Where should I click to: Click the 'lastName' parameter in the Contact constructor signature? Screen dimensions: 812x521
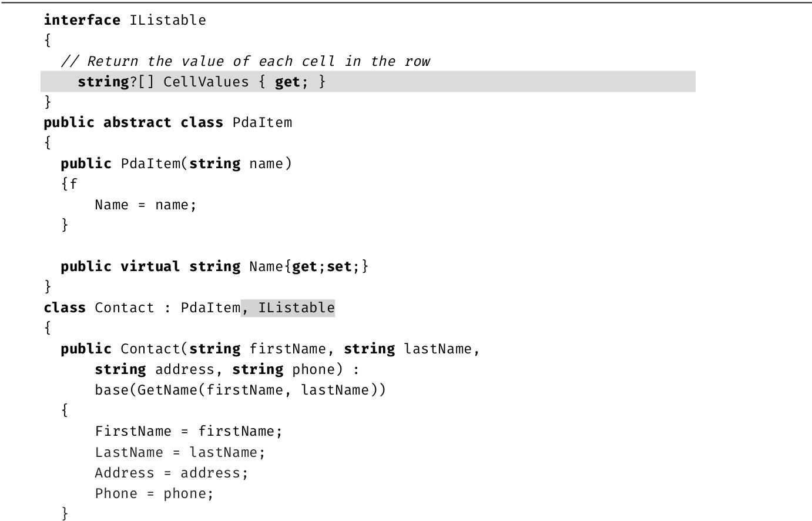[438, 349]
